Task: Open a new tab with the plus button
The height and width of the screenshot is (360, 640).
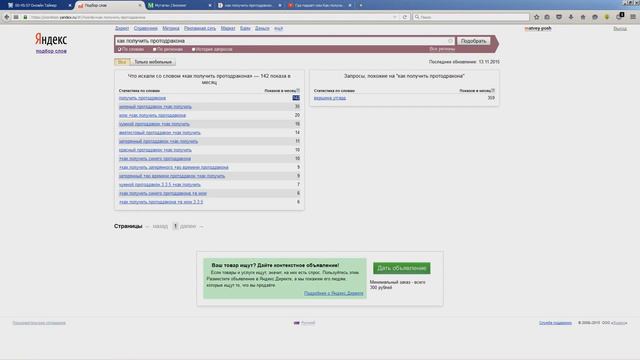Action: (361, 5)
